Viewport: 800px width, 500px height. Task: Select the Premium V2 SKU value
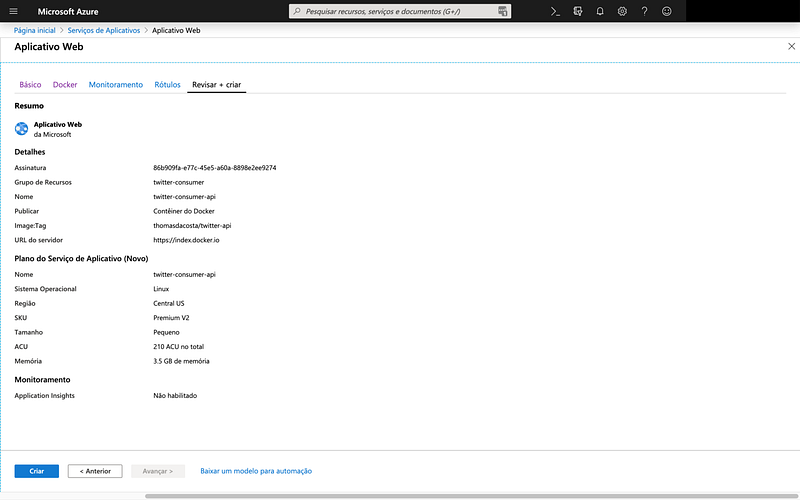point(171,317)
